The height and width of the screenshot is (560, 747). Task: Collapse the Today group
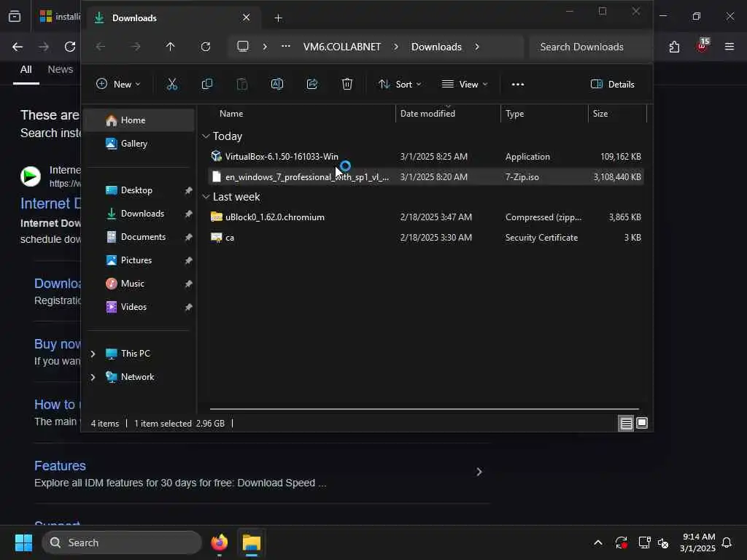pyautogui.click(x=206, y=136)
